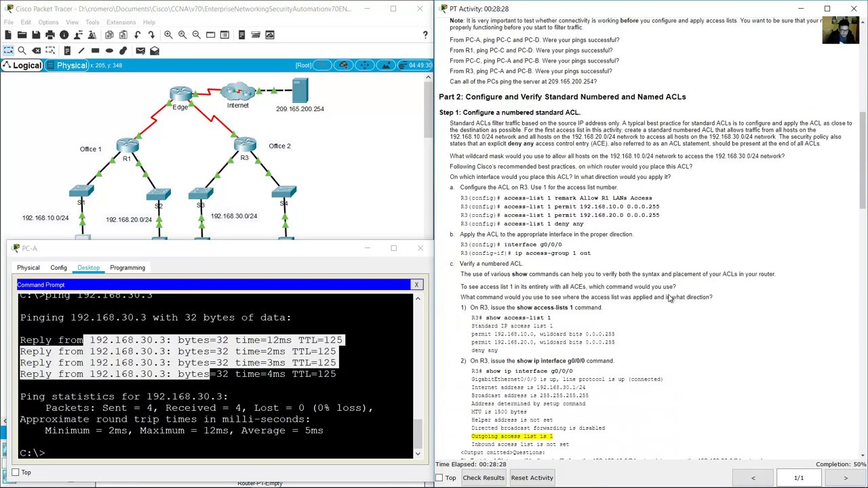The height and width of the screenshot is (488, 868).
Task: Switch to the Logical workspace view
Action: tap(22, 65)
